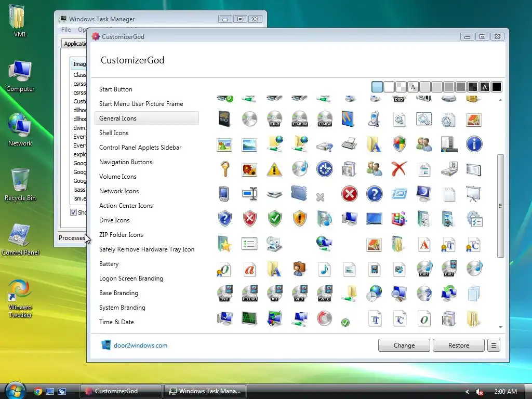Click the Restore button
This screenshot has height=399, width=532.
459,345
